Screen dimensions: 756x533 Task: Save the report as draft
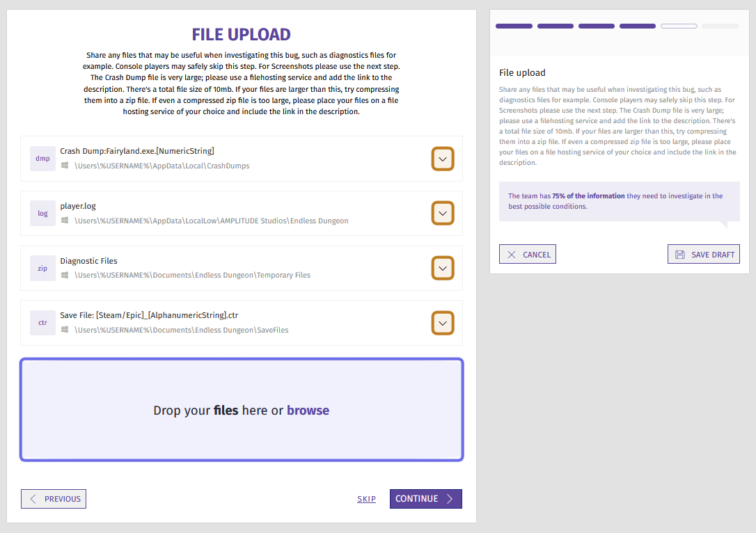click(704, 254)
